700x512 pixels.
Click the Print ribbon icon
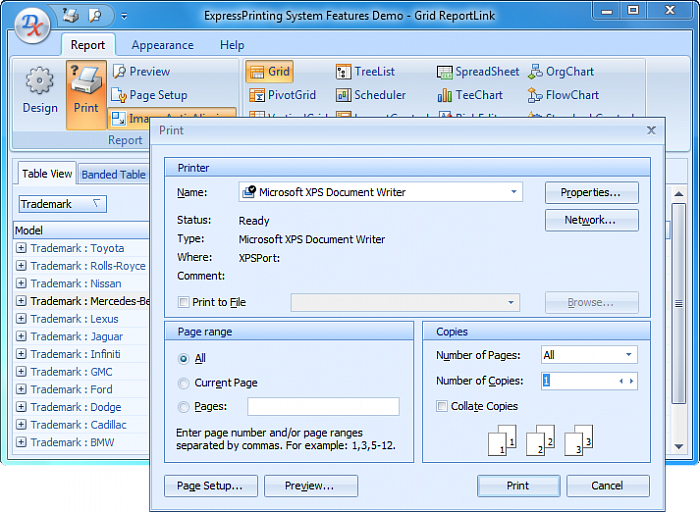click(86, 84)
